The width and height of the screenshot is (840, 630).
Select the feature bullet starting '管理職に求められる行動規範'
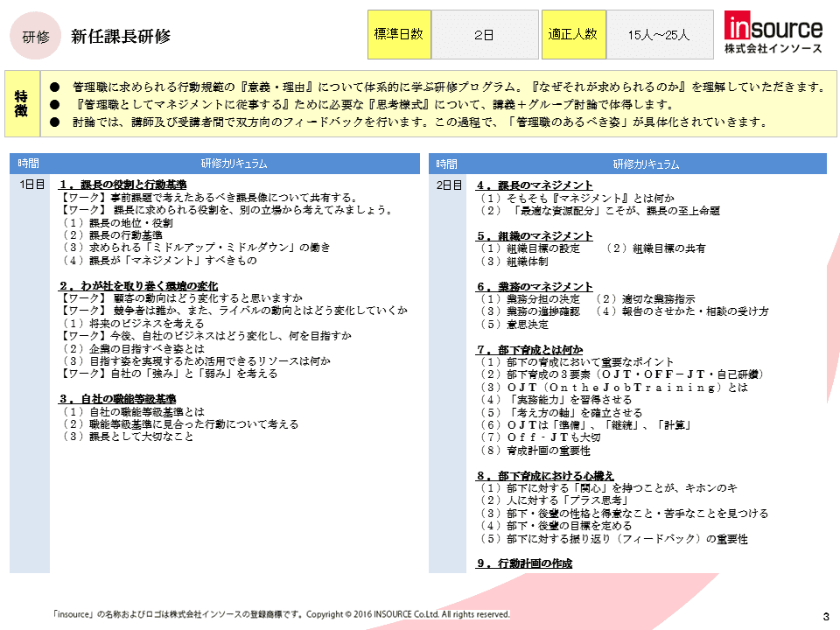pyautogui.click(x=450, y=87)
